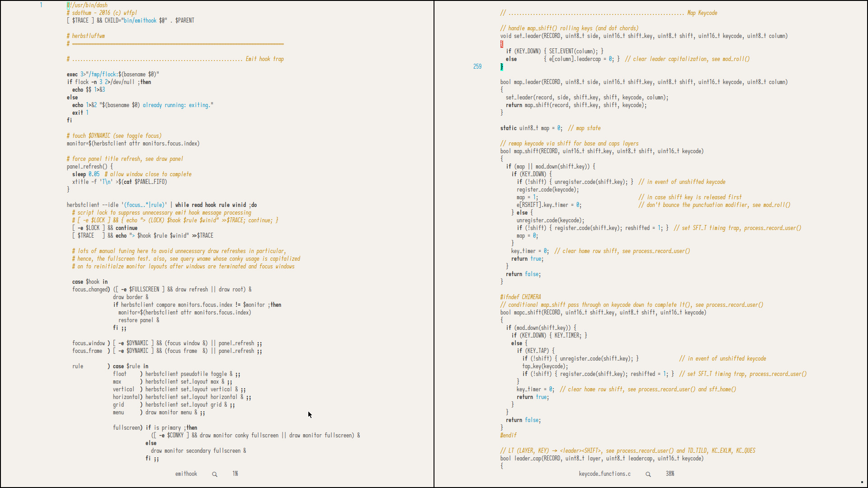Click the 'draw border &' line

click(x=131, y=297)
